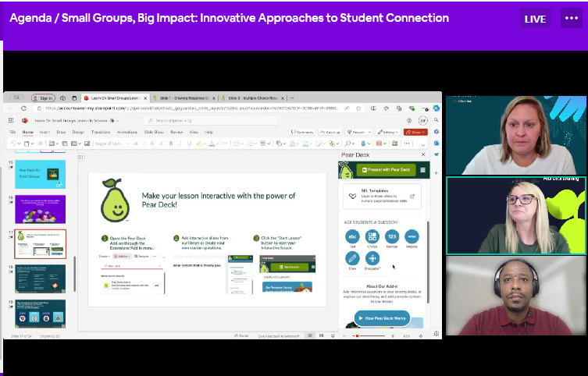Add a Draggable question in Pear Deck
Viewport: 588px width, 376px height.
coord(372,258)
